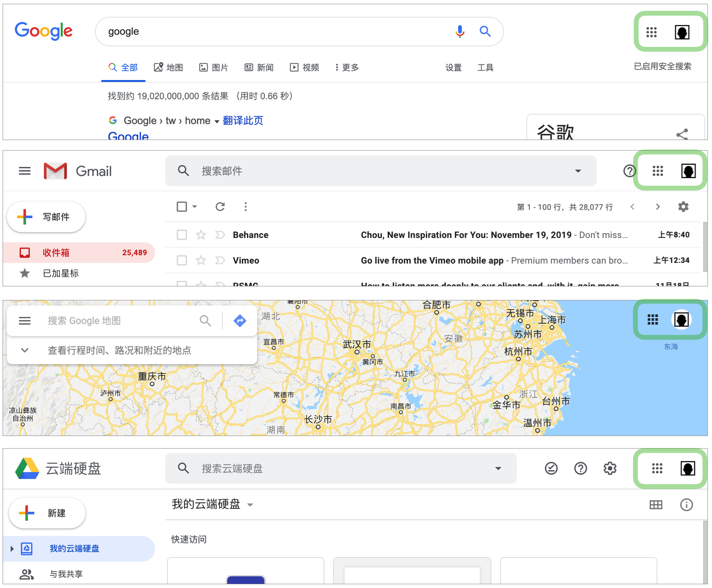
Task: Click the blue search magnifier in Google Search
Action: point(485,31)
